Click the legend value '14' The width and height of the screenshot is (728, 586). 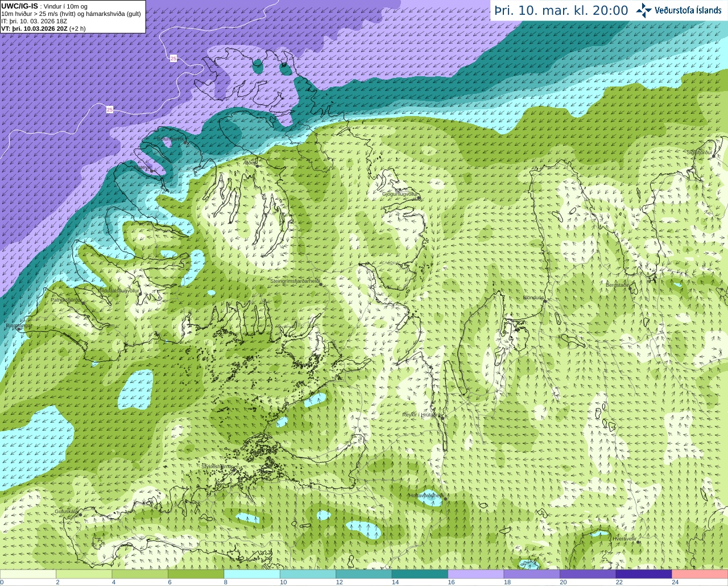tap(395, 582)
